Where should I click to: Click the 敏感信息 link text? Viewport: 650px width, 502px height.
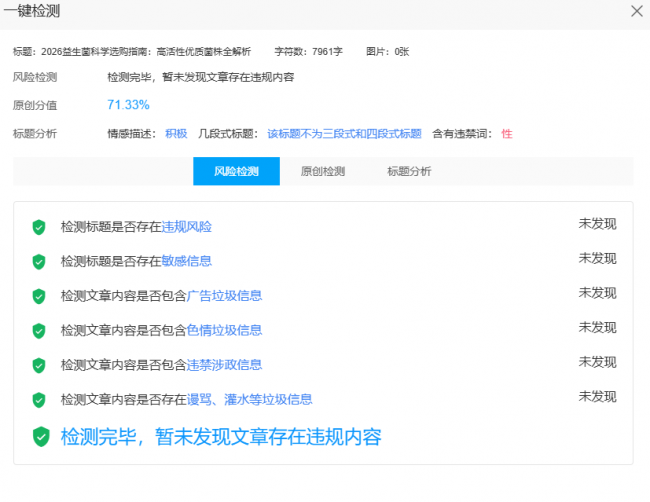click(x=186, y=261)
